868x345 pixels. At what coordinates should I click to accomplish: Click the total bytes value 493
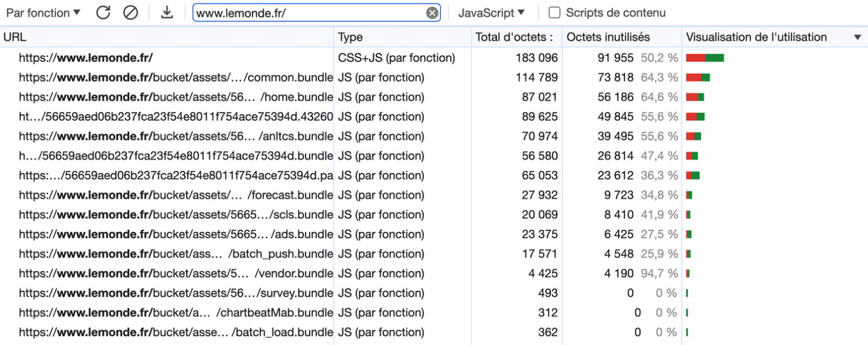[x=548, y=293]
